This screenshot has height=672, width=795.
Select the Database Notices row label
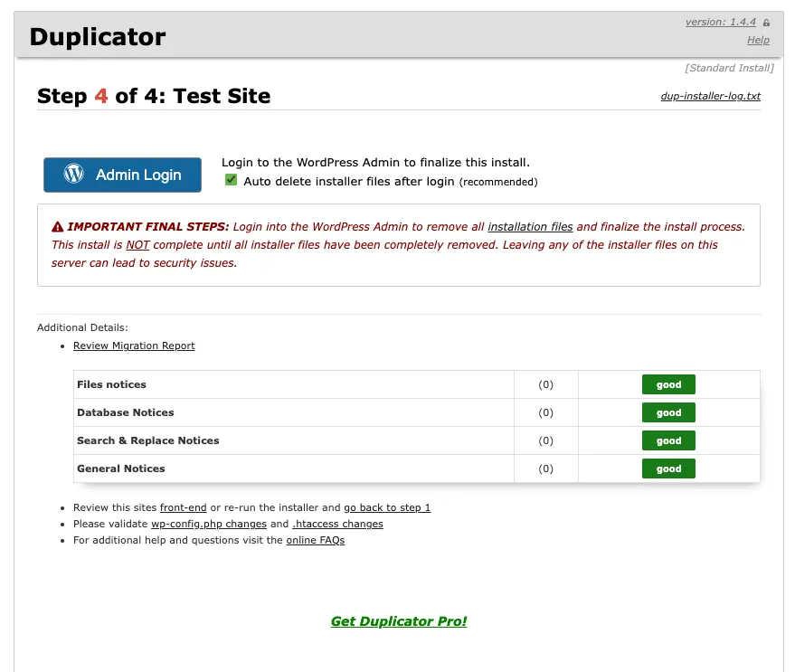tap(125, 412)
